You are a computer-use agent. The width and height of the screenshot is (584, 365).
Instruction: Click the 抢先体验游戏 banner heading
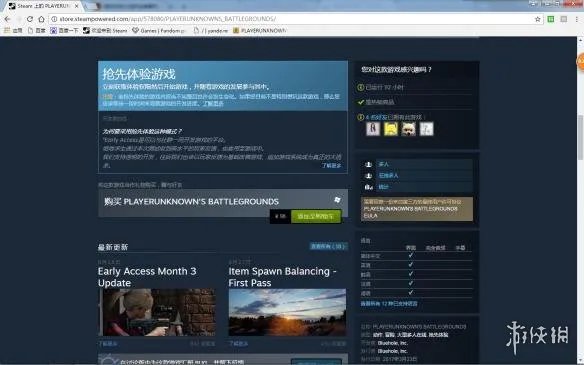click(139, 74)
